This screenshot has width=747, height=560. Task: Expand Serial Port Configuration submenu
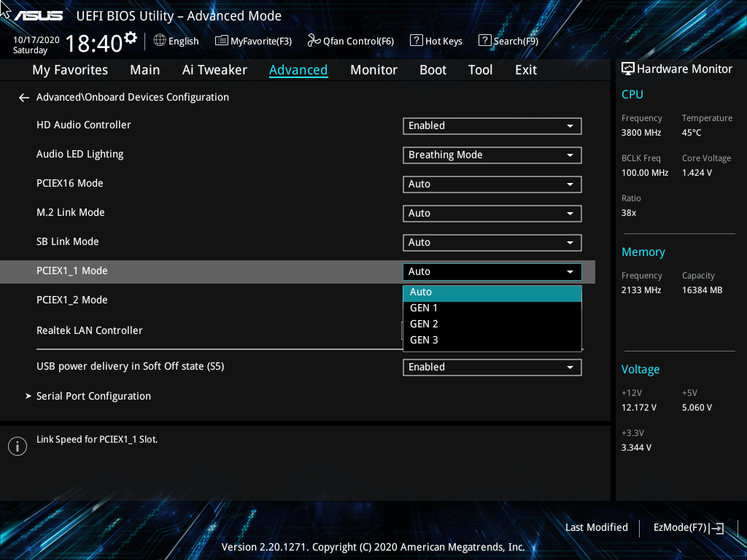pos(93,396)
